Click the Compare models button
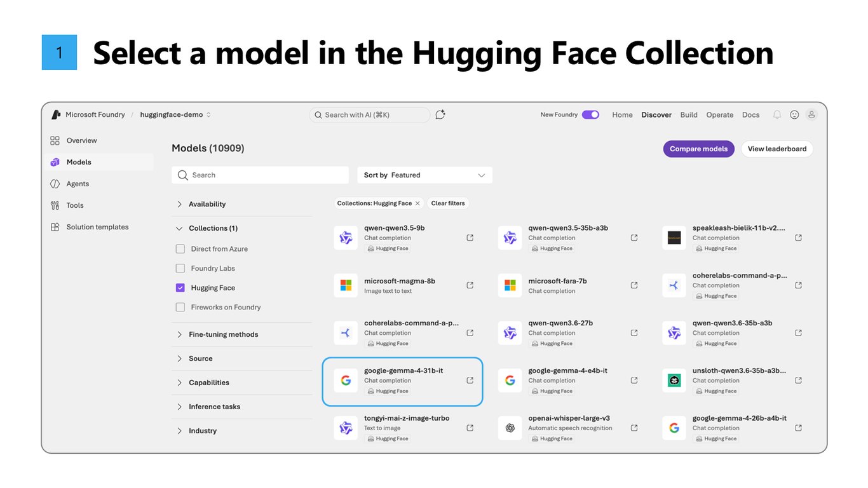The image size is (868, 488). [x=698, y=149]
